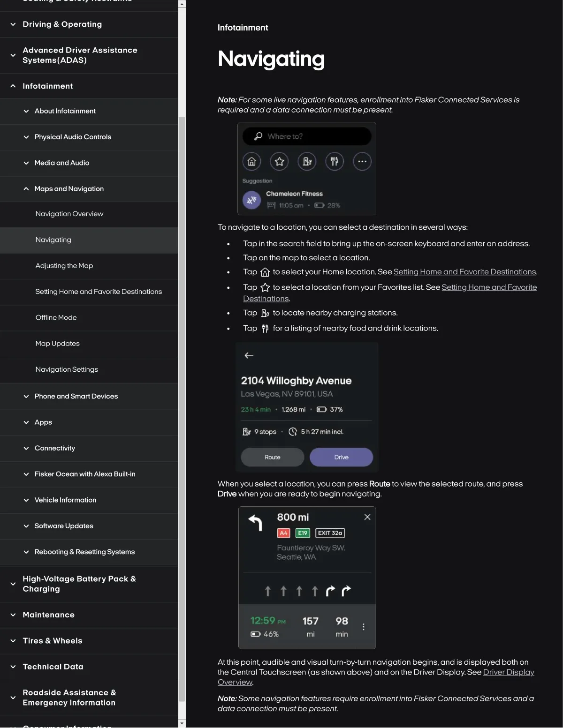Tap the Home icon in navigation search panel
This screenshot has height=728, width=563.
point(251,162)
